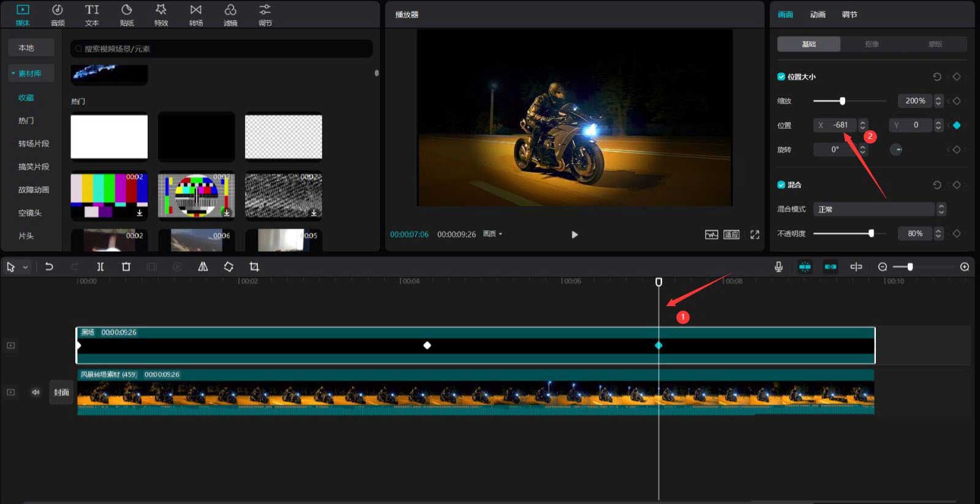Image resolution: width=980 pixels, height=504 pixels.
Task: Click the timeline zoom slider handle
Action: pos(910,267)
